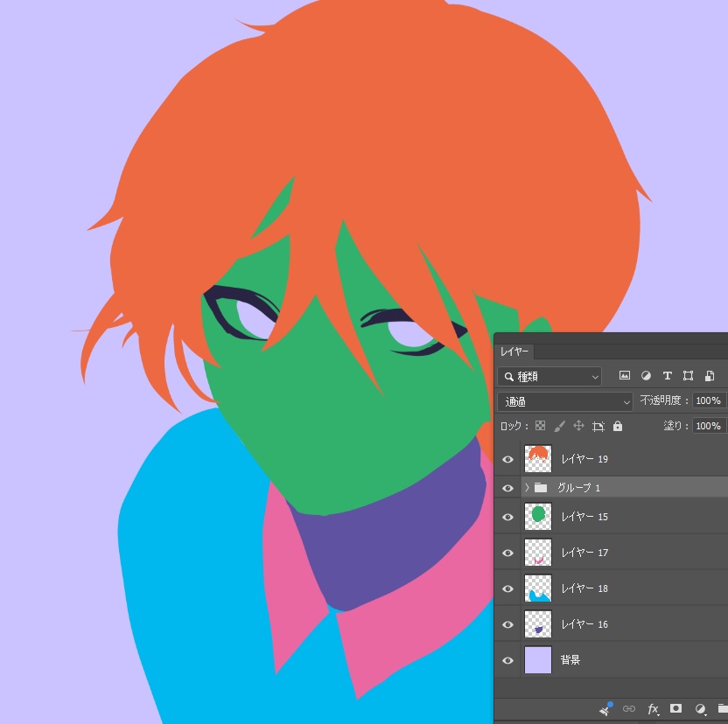Viewport: 728px width, 724px height.
Task: Toggle visibility of レイヤー 15
Action: point(507,517)
